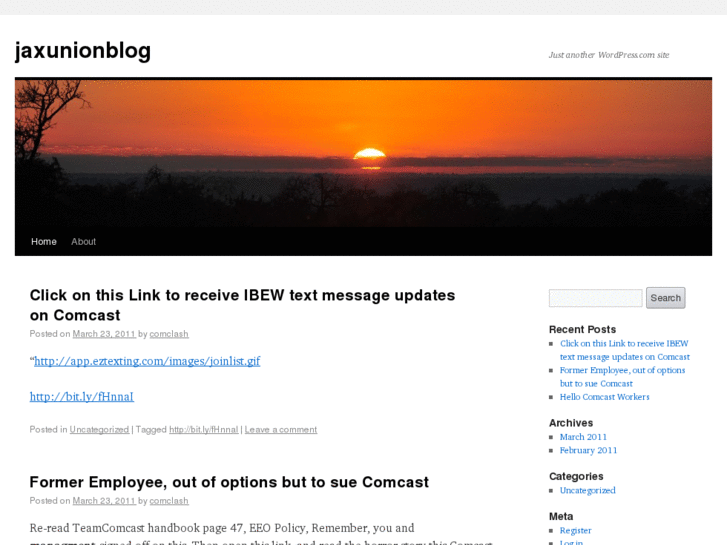Open Uncategorized in the first post footer
The image size is (727, 545).
click(99, 430)
